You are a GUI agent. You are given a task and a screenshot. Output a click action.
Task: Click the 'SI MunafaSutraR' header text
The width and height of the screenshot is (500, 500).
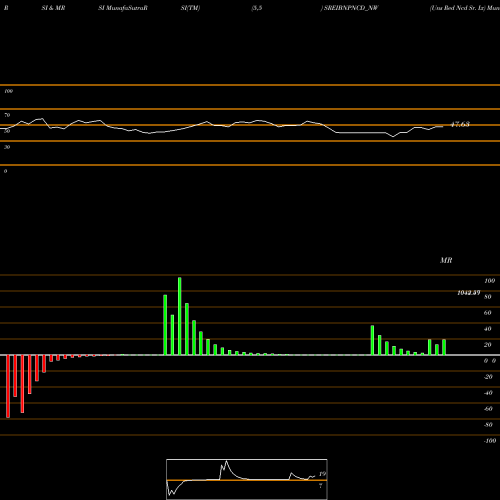[x=123, y=8]
